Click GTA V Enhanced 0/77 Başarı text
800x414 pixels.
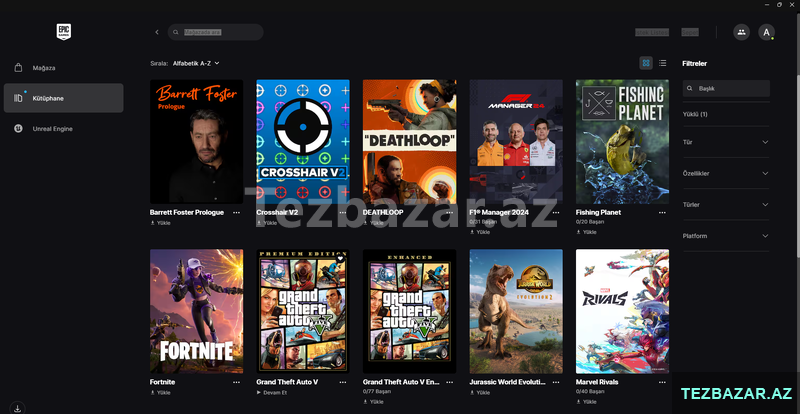pos(377,392)
